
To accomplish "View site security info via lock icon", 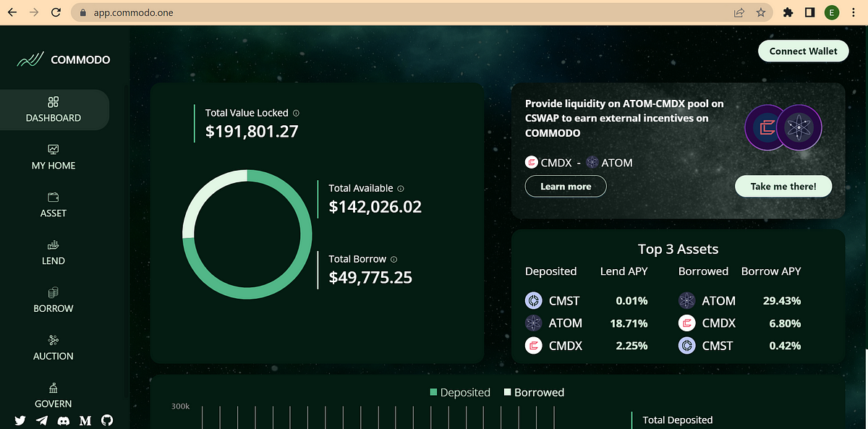I will click(82, 13).
